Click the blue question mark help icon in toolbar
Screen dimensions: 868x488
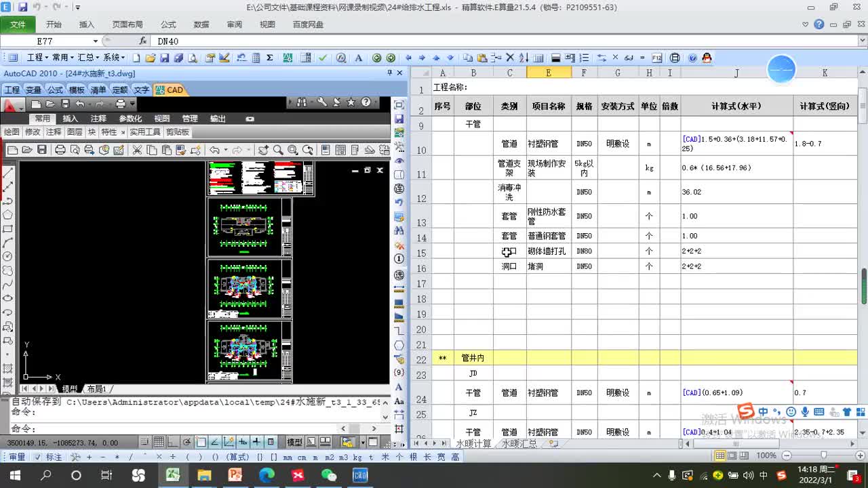(x=692, y=58)
